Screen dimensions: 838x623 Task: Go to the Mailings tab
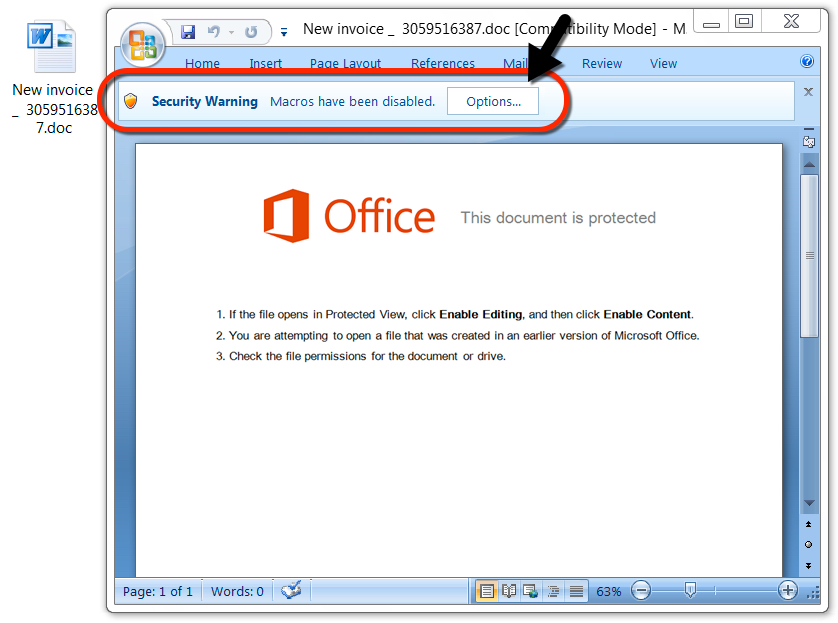(x=516, y=64)
